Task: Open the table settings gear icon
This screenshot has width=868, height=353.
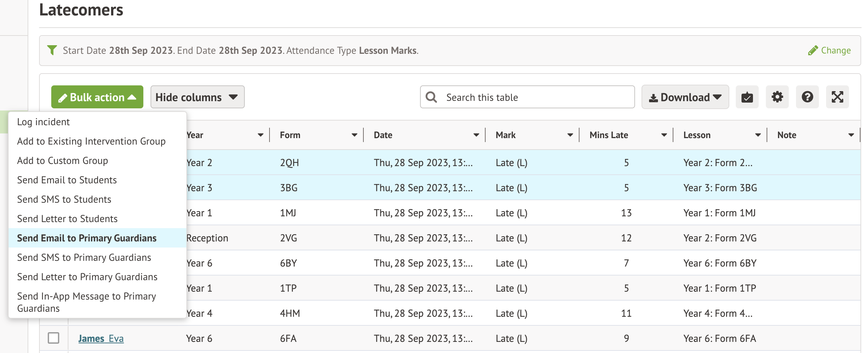Action: click(x=777, y=97)
